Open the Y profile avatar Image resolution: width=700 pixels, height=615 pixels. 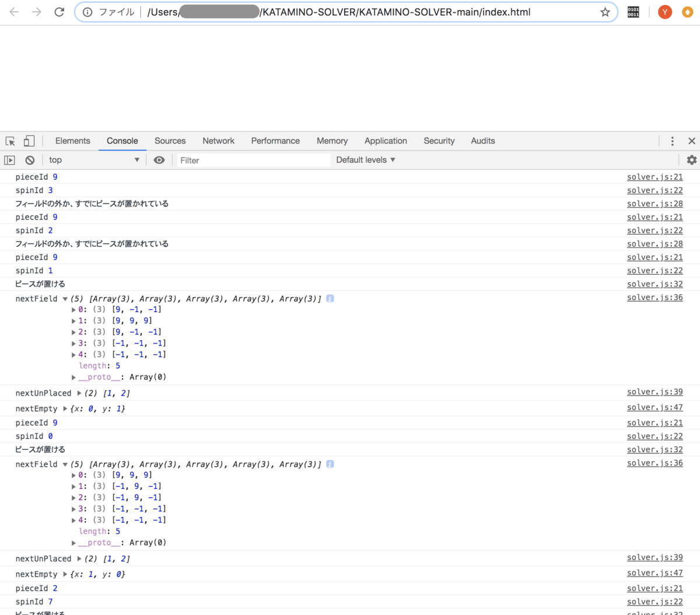click(x=664, y=12)
